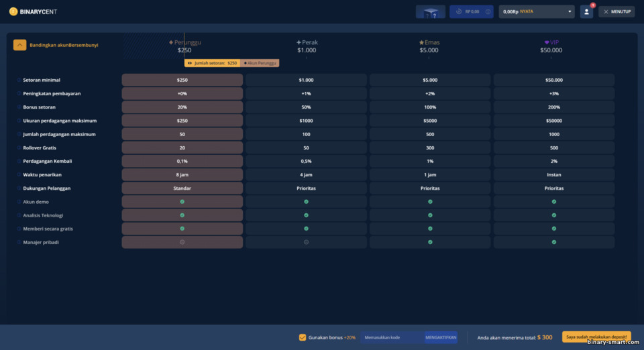Click info icon next to Bonus setoran

pos(19,107)
